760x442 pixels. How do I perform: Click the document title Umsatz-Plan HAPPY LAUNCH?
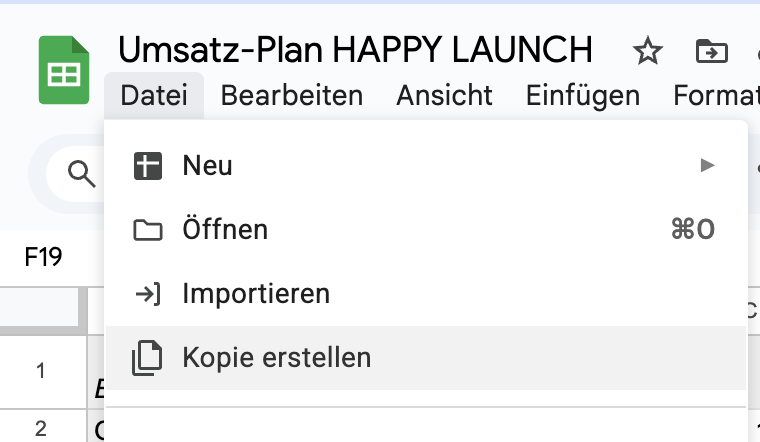tap(355, 49)
